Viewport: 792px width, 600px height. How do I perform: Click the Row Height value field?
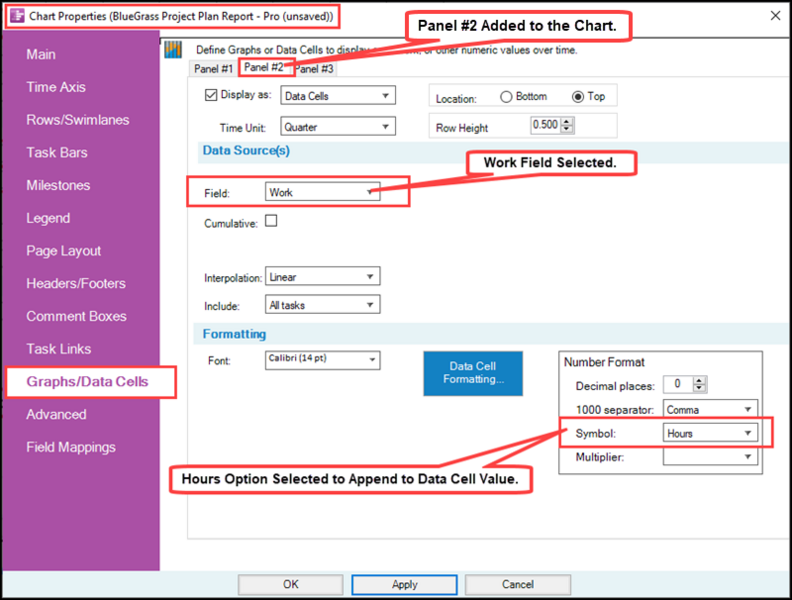(546, 125)
